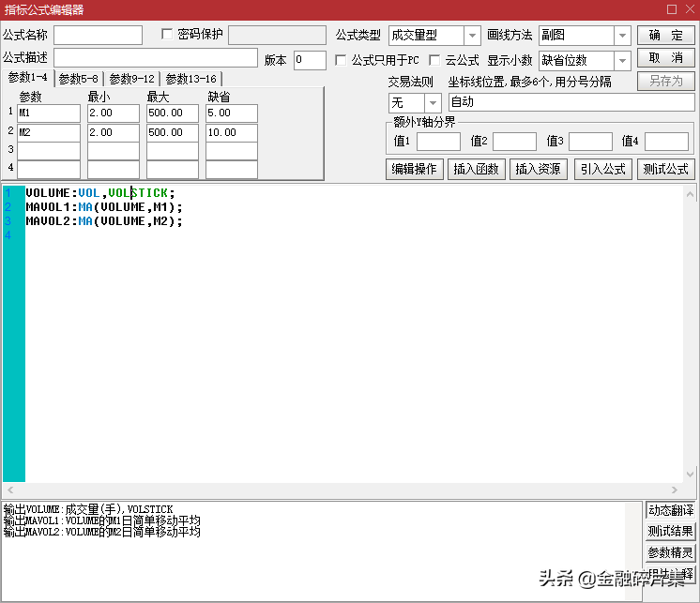Toggle the 云公式 checkbox
The image size is (700, 603).
tap(434, 60)
